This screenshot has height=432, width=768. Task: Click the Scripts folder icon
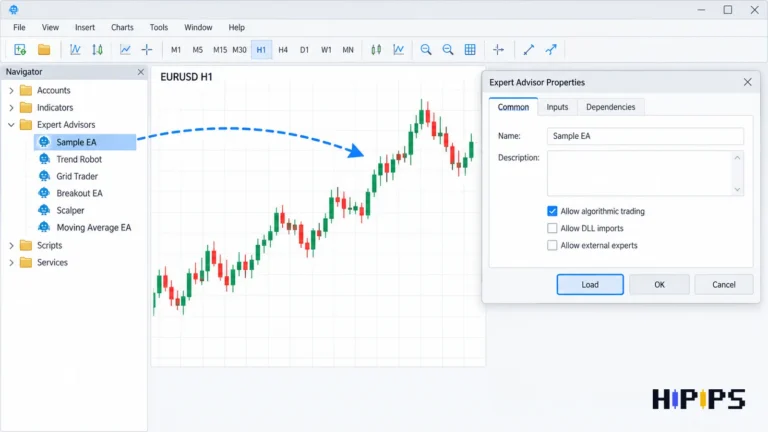(x=26, y=245)
